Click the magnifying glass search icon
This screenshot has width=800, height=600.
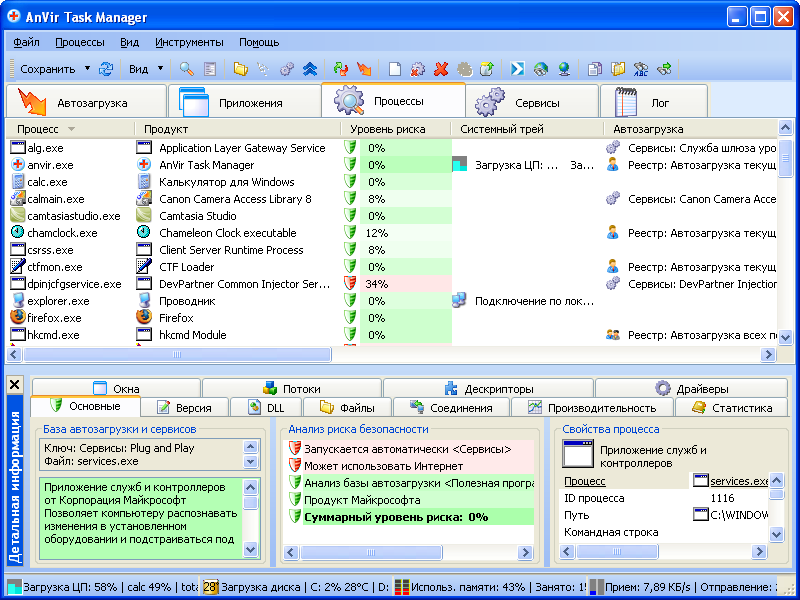186,69
